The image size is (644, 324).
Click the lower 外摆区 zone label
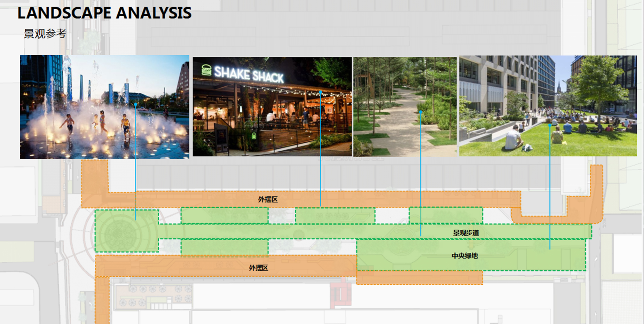258,268
